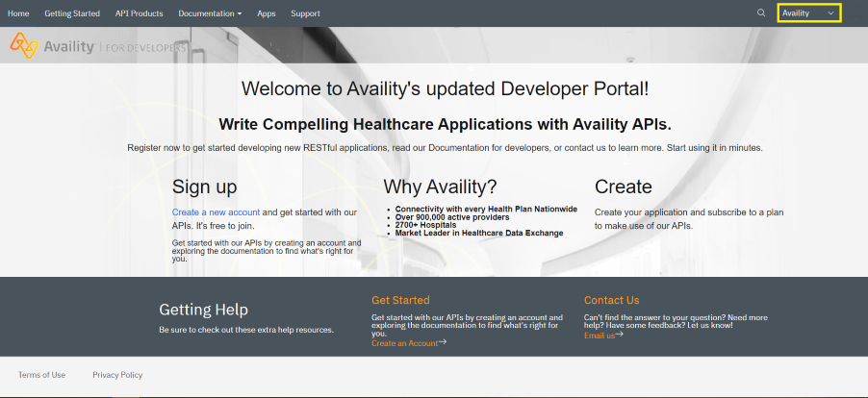This screenshot has height=398, width=868.
Task: Click the Sign up heading
Action: tap(204, 187)
